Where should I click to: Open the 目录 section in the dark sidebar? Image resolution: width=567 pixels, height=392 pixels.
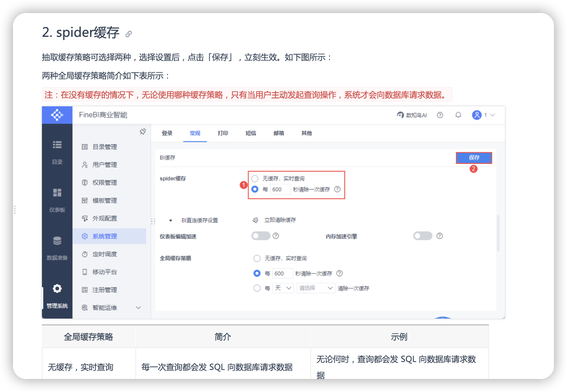pyautogui.click(x=57, y=152)
